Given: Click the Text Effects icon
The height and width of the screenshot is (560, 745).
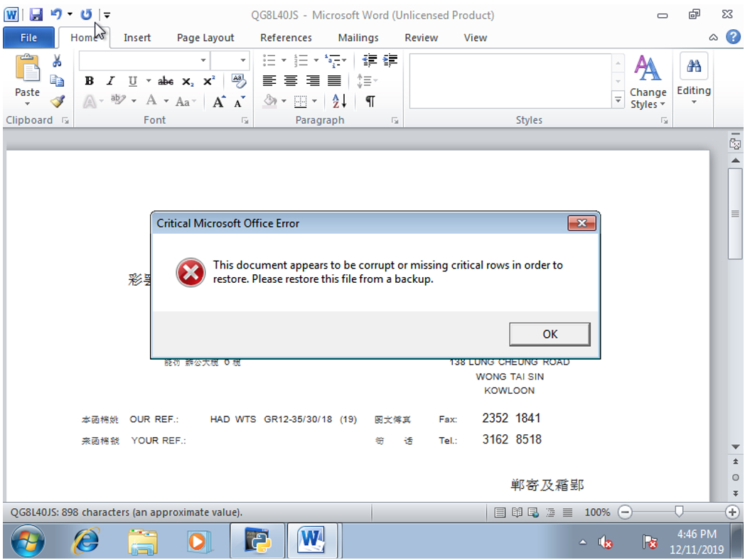Looking at the screenshot, I should pyautogui.click(x=90, y=101).
